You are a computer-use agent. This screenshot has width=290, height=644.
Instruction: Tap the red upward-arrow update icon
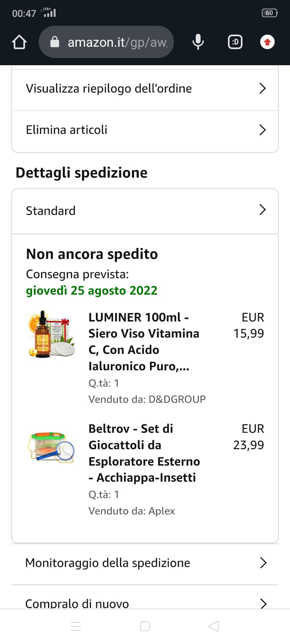click(267, 42)
